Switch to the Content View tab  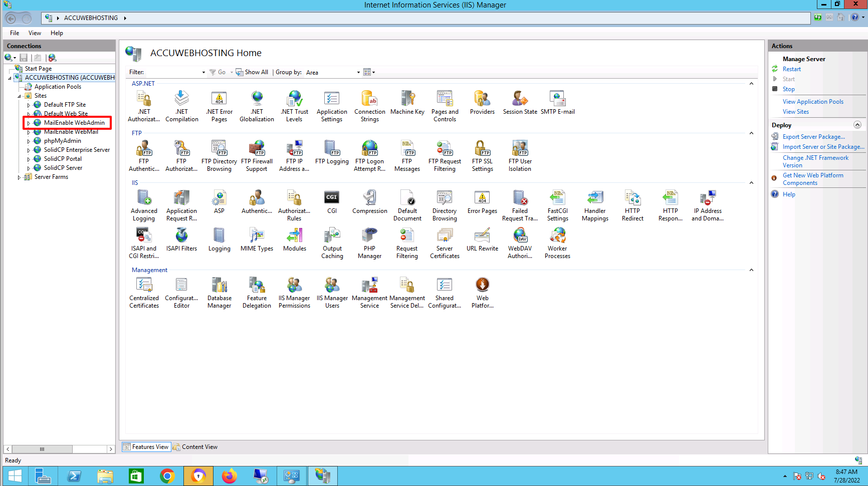(x=195, y=447)
